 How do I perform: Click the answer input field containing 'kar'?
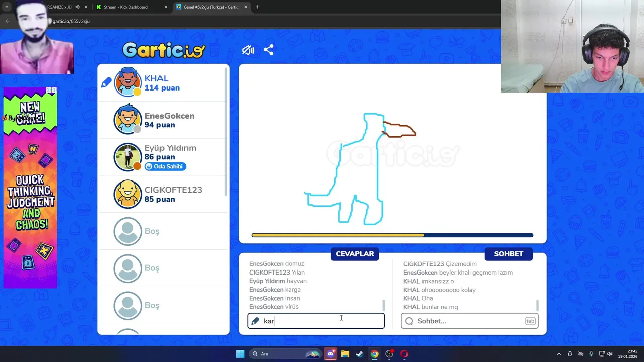pyautogui.click(x=316, y=321)
